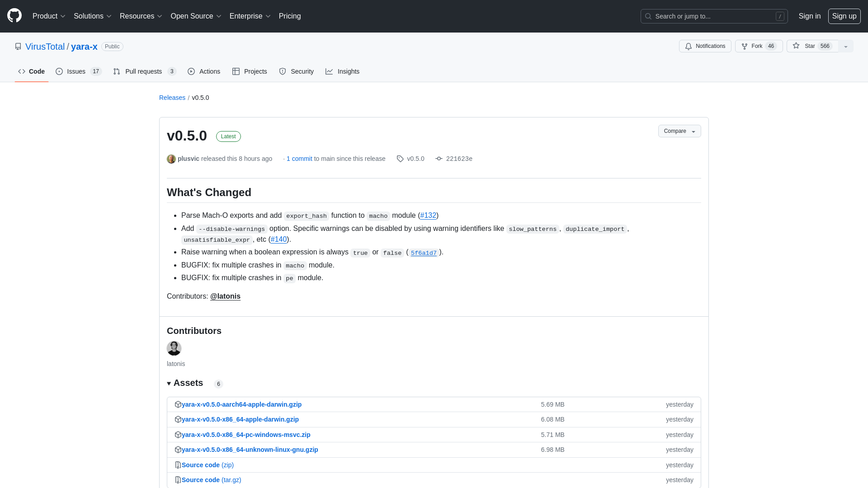Select the Insights tab
Screen dimensions: 868x488
tap(343, 71)
